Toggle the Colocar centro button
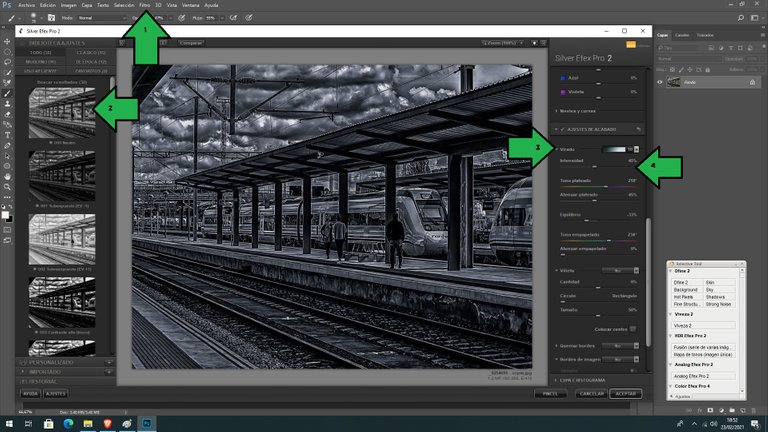 pos(633,329)
